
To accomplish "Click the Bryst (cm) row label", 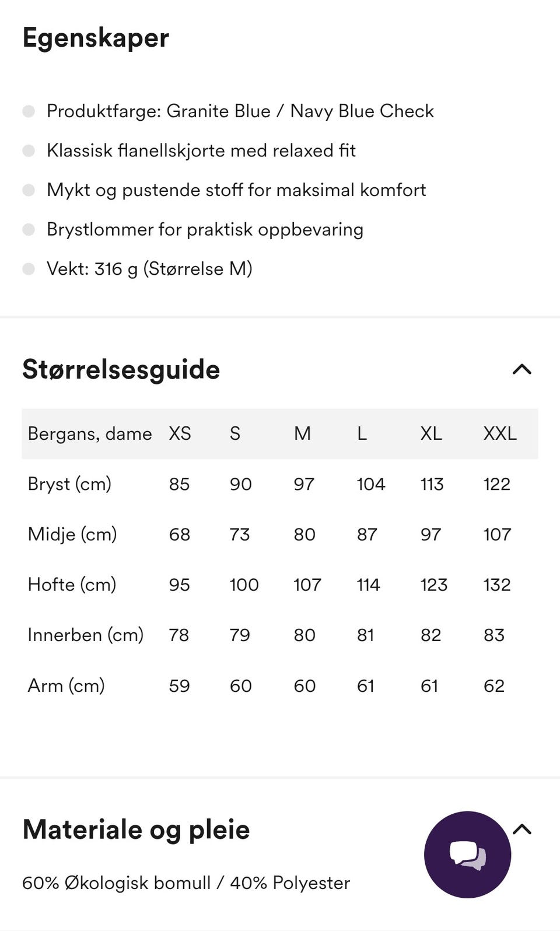I will point(69,484).
